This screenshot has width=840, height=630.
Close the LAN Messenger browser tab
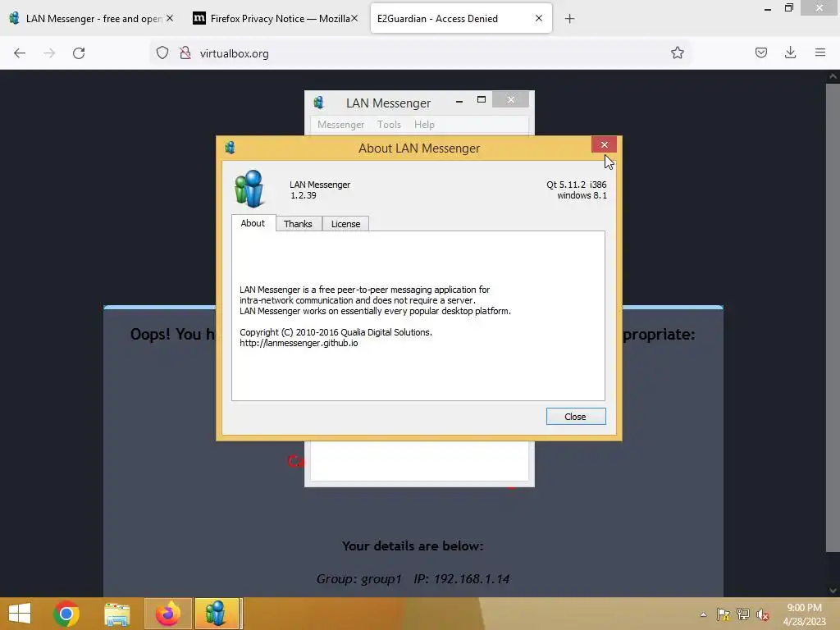point(170,18)
